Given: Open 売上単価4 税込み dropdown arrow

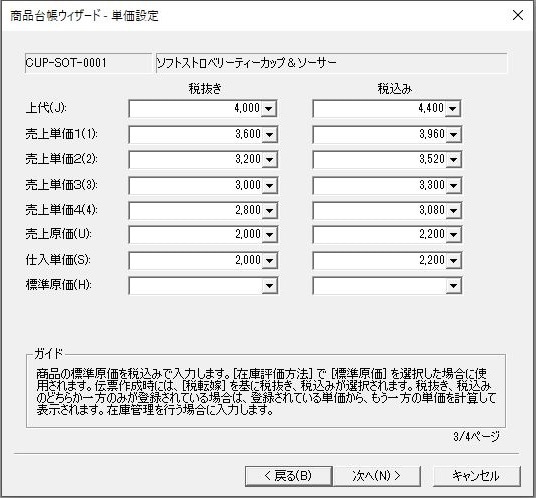Looking at the screenshot, I should click(453, 211).
